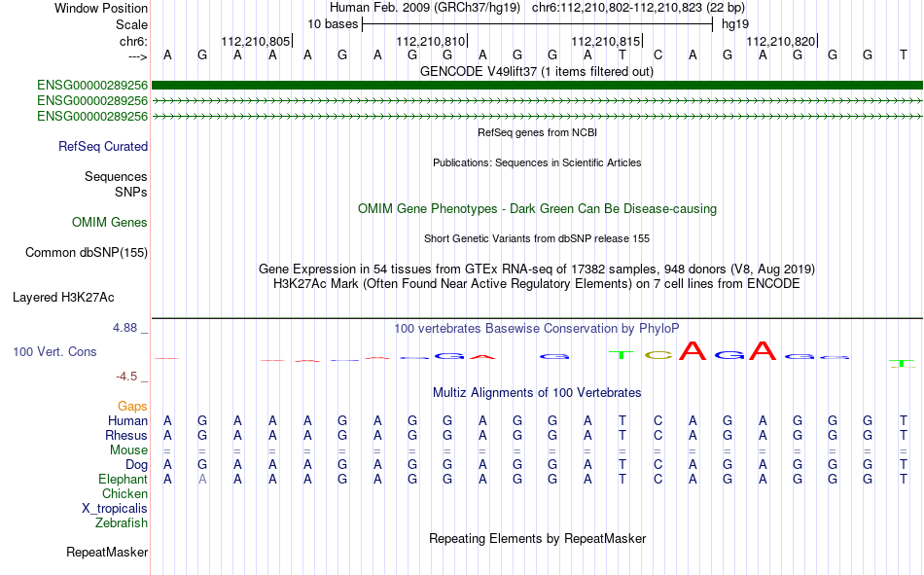The width and height of the screenshot is (924, 575).
Task: Click the 112,210,815 ruler position
Action: coord(606,41)
